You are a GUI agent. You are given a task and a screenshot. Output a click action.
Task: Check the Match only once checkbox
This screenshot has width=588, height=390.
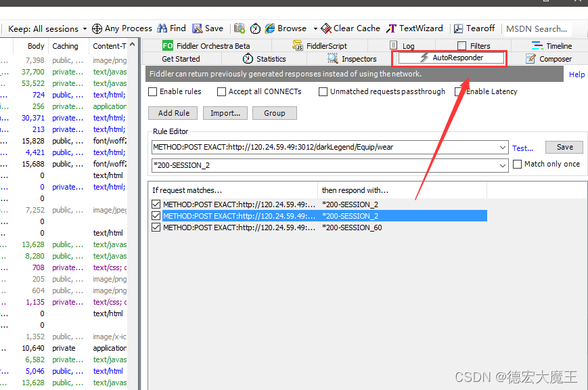point(517,164)
